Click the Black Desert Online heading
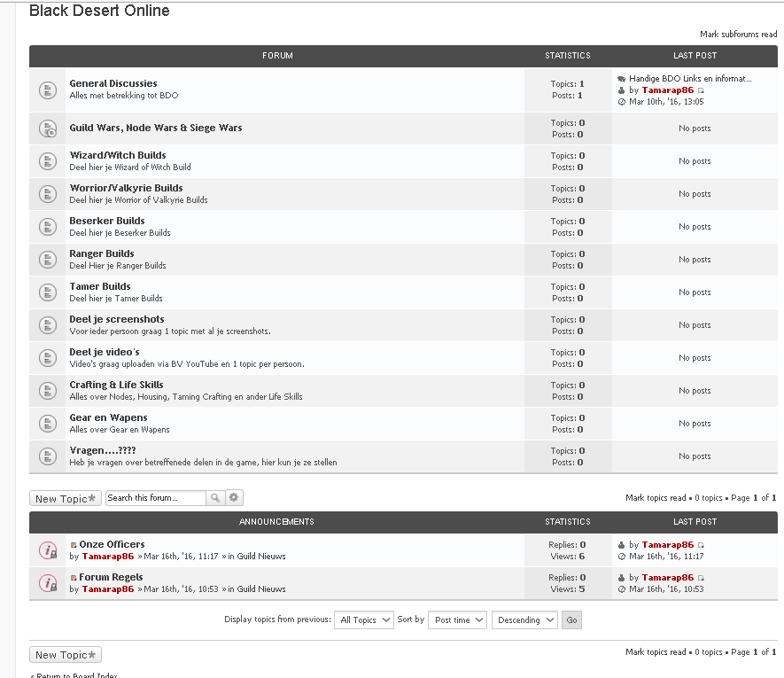The height and width of the screenshot is (678, 784). pos(99,11)
